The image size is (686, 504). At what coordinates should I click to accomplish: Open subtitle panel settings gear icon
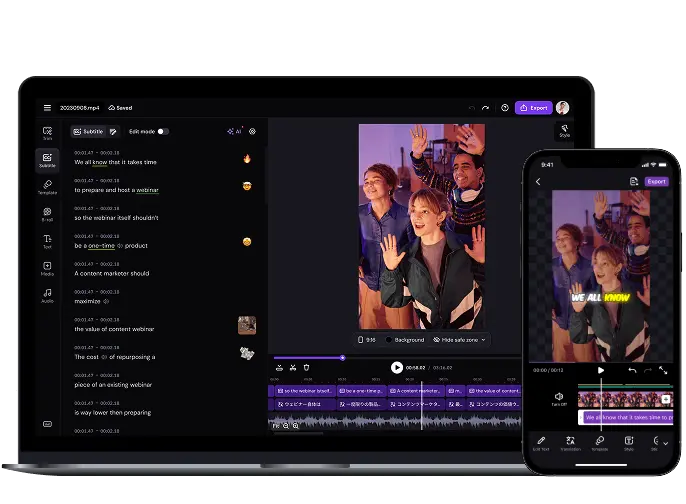(252, 131)
